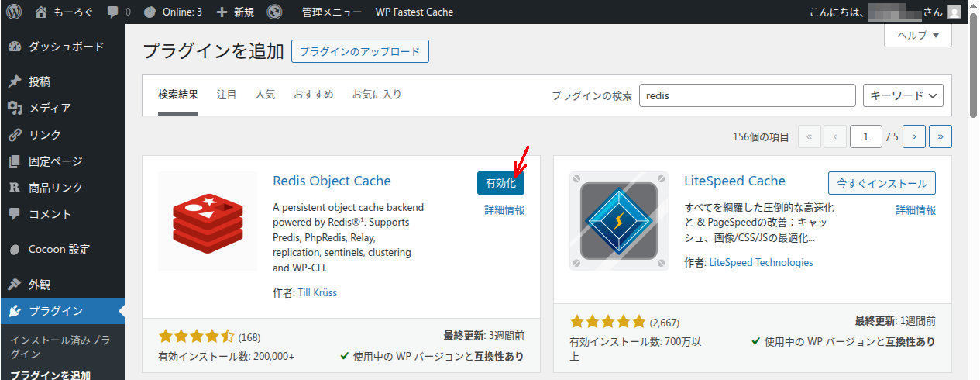
Task: Click 有効インストール数: 200,000+ text
Action: 226,356
